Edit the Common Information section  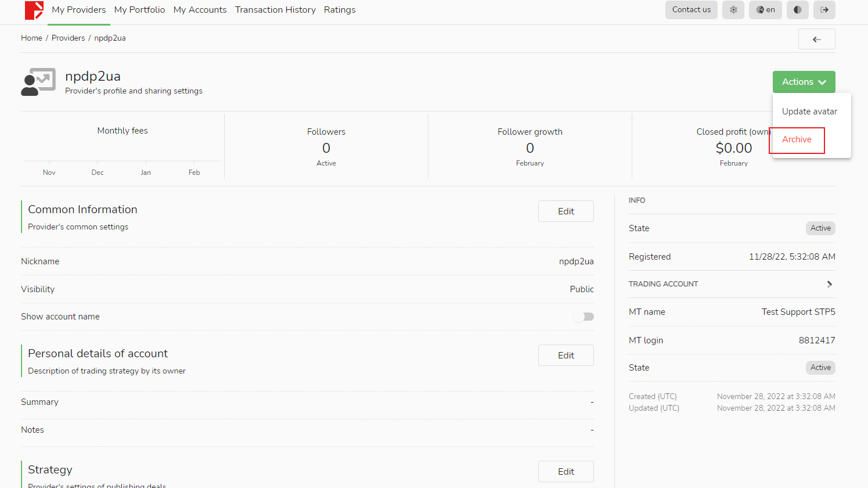click(566, 211)
